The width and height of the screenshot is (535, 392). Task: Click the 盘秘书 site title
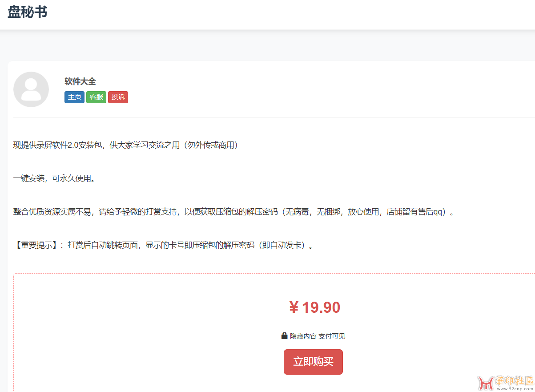click(28, 12)
